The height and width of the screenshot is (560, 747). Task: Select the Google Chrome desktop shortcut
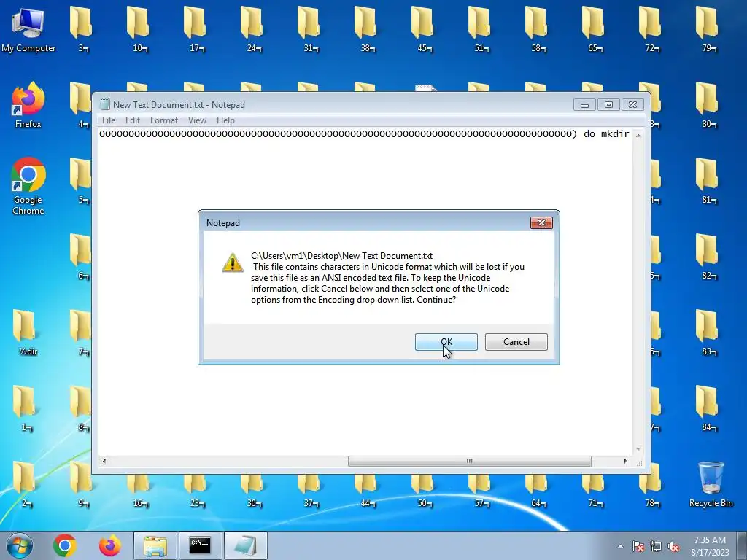(28, 186)
